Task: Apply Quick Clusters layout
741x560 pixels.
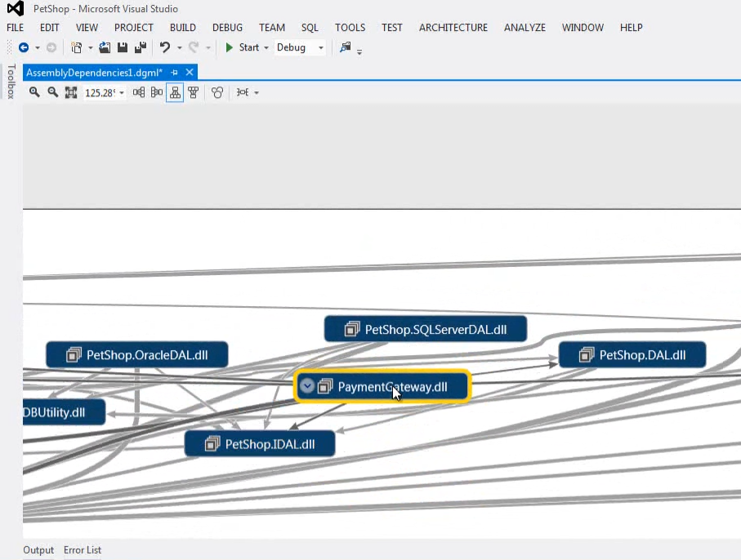Action: [217, 92]
